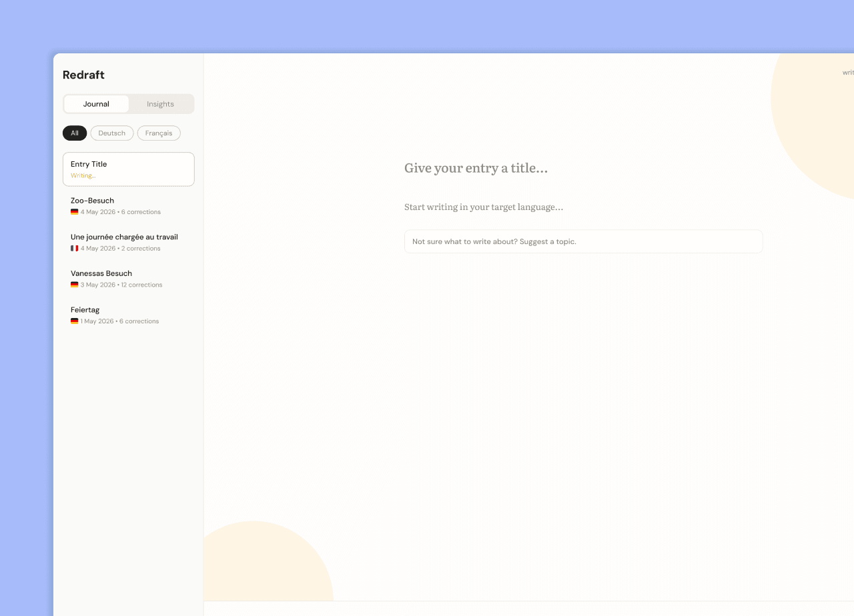Select the All language filter

click(75, 133)
